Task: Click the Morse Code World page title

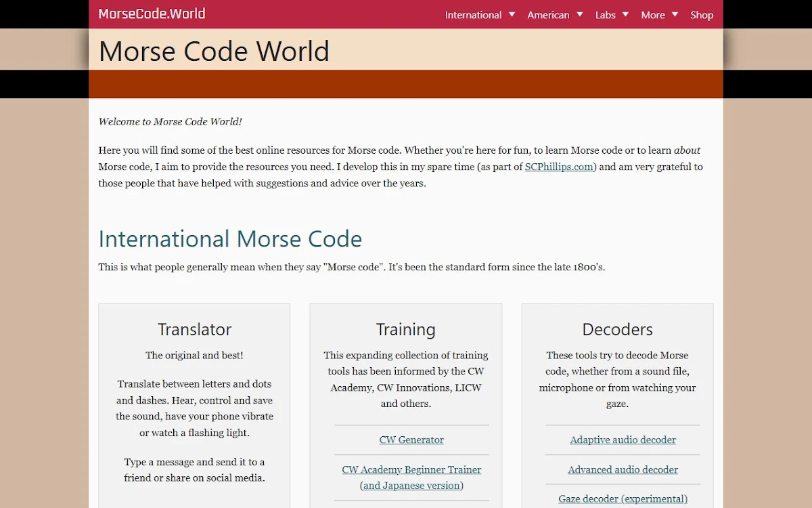Action: [214, 51]
